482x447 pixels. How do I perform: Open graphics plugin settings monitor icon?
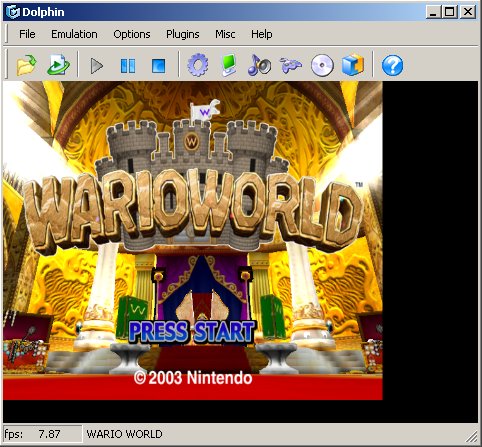229,65
